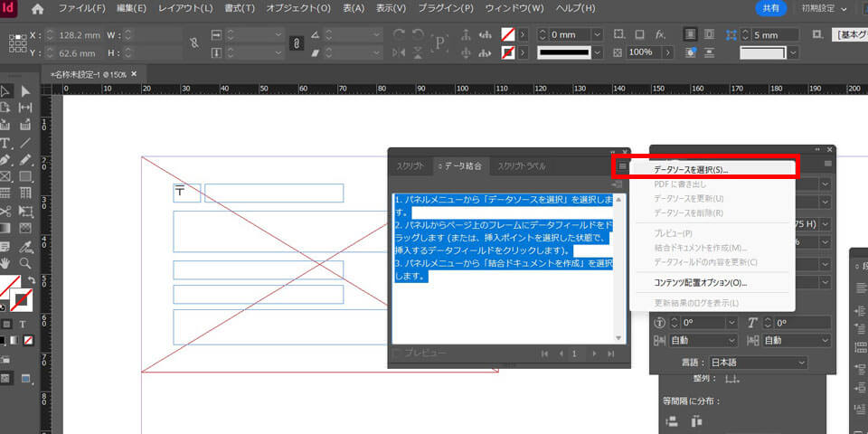Choose データソースを選択(S)... from the panel menu

(691, 169)
